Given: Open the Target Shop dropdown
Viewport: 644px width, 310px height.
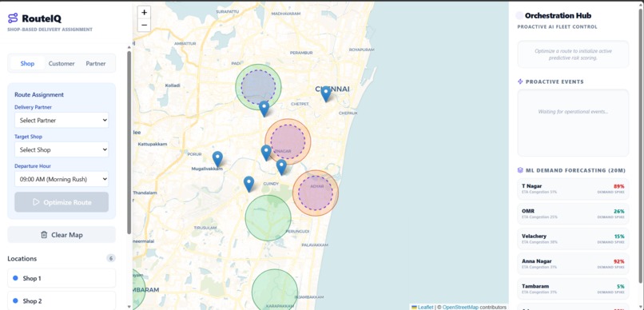Looking at the screenshot, I should pyautogui.click(x=62, y=150).
